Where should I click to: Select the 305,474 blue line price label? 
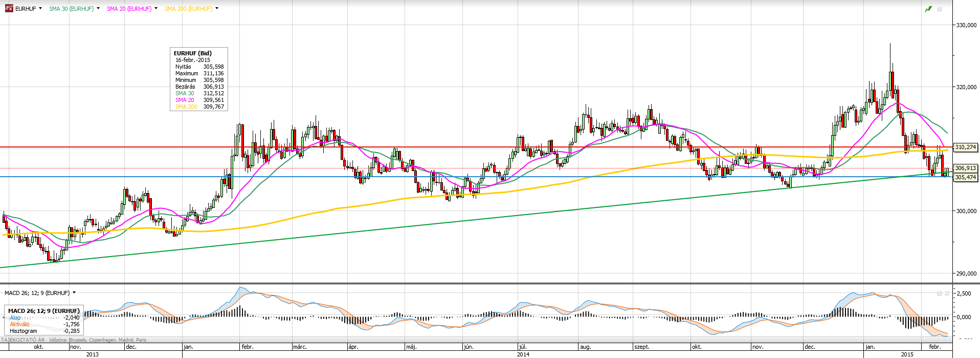click(966, 177)
